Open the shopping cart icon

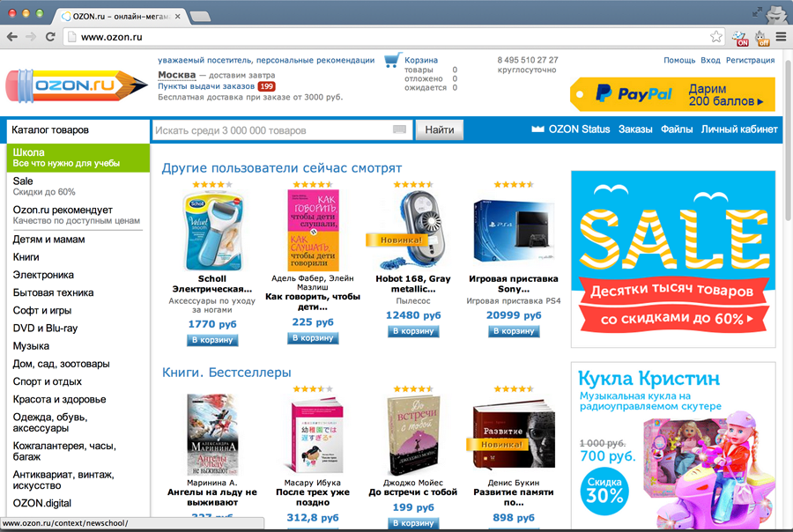coord(392,60)
